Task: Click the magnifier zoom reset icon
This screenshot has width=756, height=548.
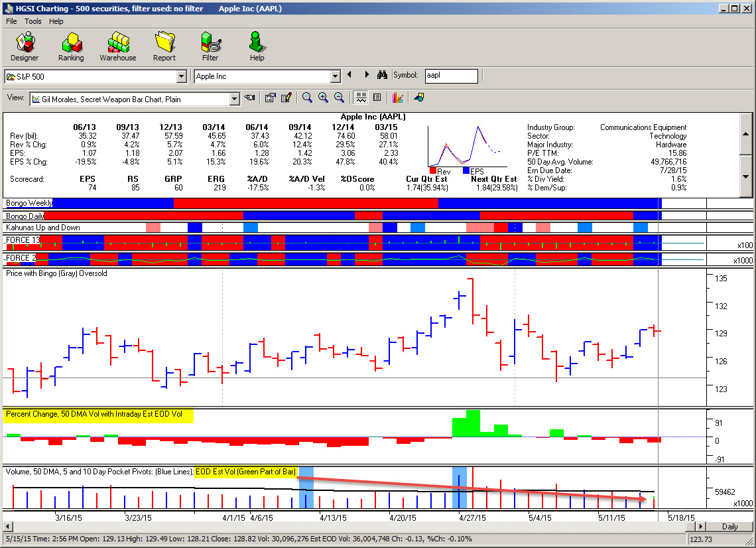Action: 307,98
